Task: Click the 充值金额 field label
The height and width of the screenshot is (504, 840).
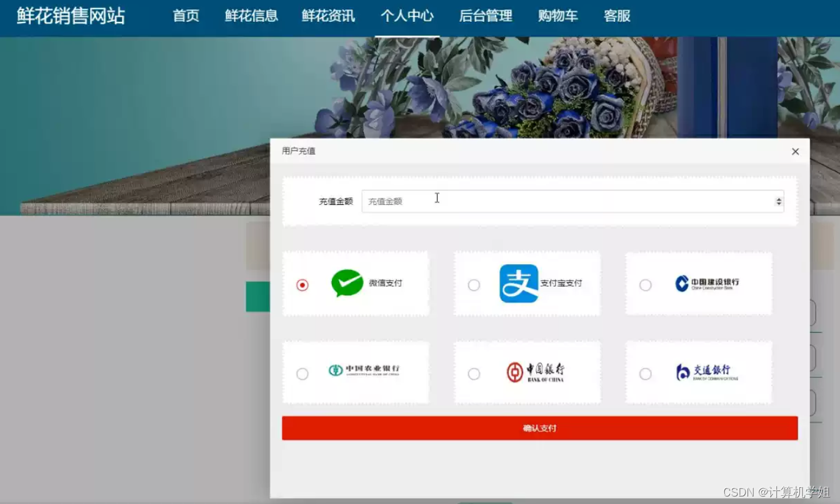Action: click(x=336, y=201)
